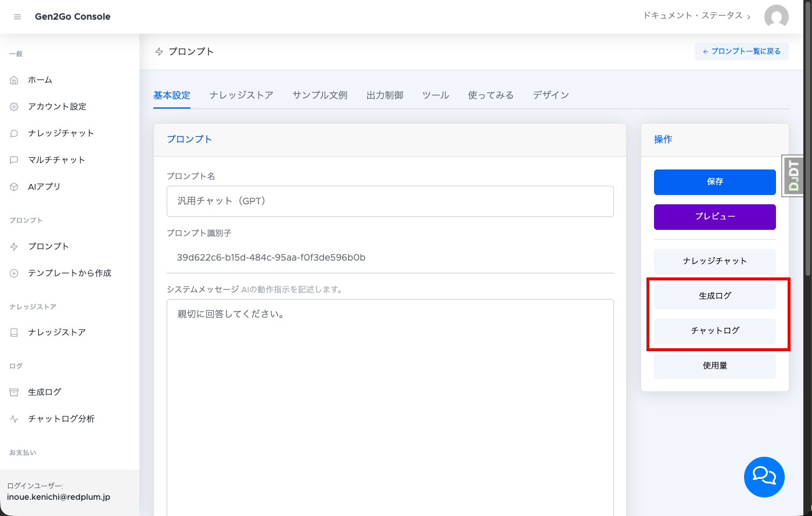Click the DJDT debug toolbar handle
The height and width of the screenshot is (516, 812).
pyautogui.click(x=793, y=176)
